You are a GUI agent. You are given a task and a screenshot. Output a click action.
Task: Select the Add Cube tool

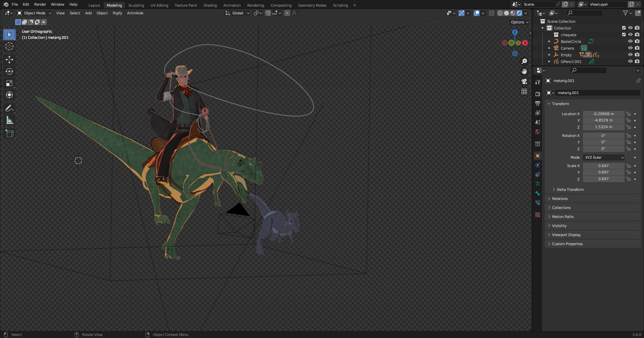[x=9, y=133]
